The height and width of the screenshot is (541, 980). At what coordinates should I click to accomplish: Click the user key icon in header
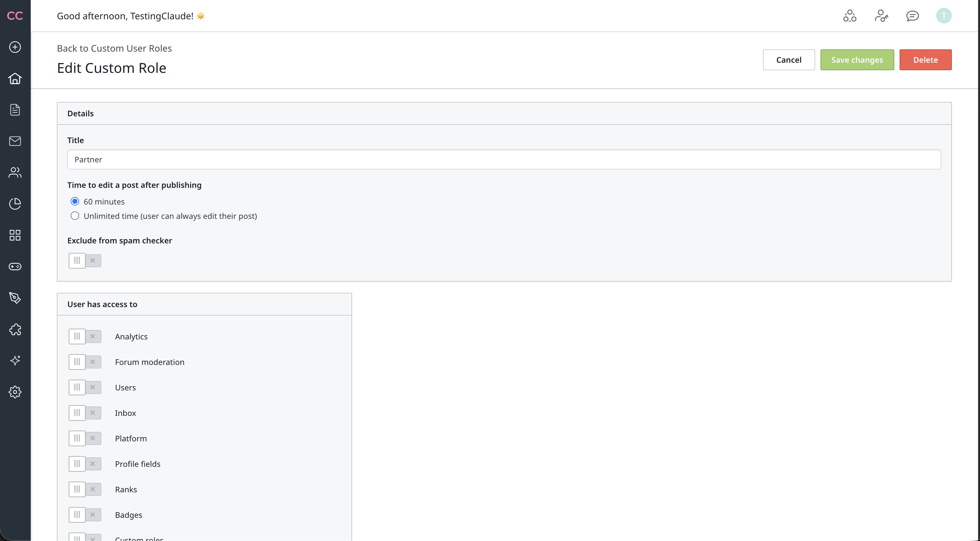(x=881, y=16)
